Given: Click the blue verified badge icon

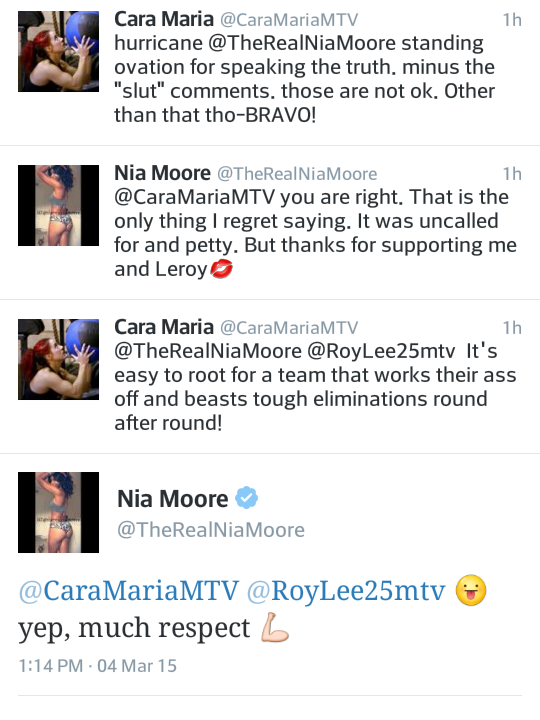Looking at the screenshot, I should (247, 498).
